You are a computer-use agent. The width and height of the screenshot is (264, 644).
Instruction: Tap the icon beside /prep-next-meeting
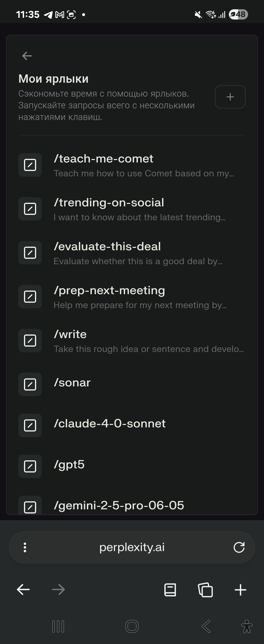30,297
